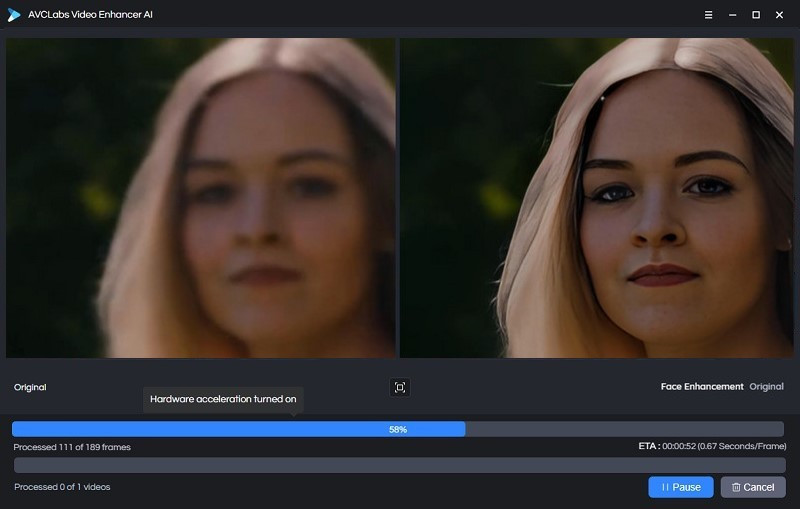Image resolution: width=800 pixels, height=509 pixels.
Task: Minimize the AVCLabs window
Action: click(732, 15)
